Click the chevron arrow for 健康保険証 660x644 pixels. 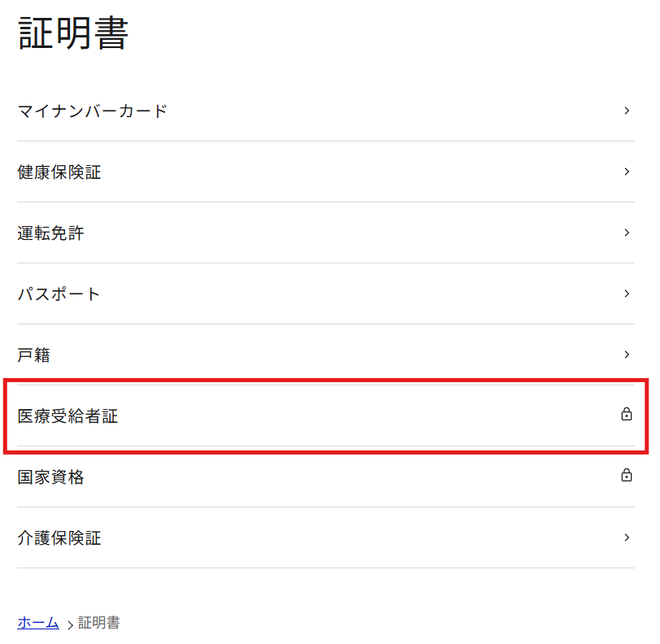tap(627, 172)
